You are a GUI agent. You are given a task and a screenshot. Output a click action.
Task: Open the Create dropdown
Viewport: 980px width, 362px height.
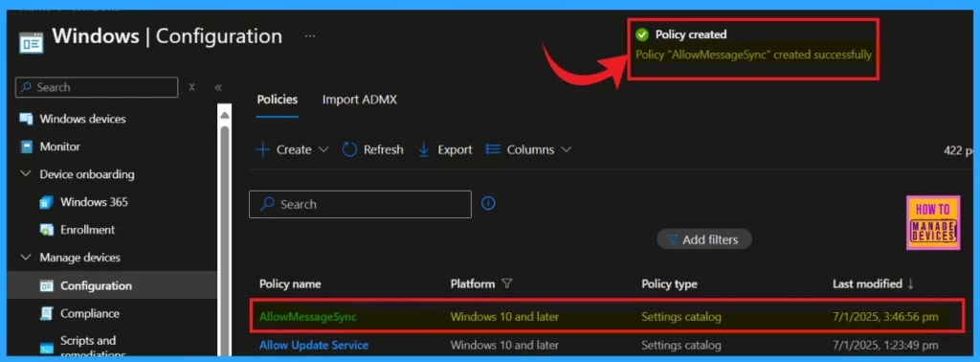292,149
